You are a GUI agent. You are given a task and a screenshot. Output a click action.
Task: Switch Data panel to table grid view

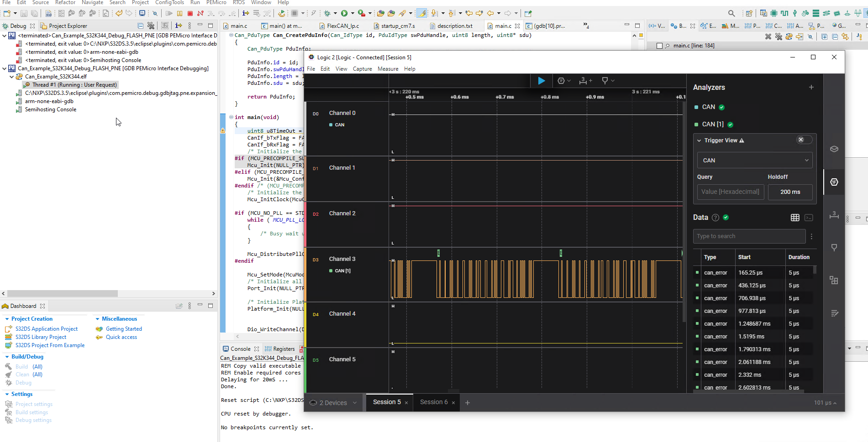[x=795, y=218]
